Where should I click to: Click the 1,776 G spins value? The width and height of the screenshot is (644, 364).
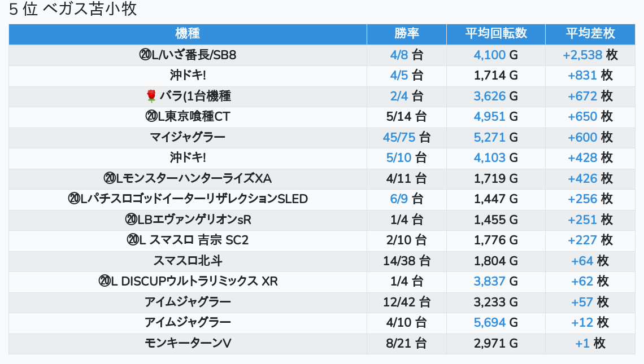[x=496, y=240]
